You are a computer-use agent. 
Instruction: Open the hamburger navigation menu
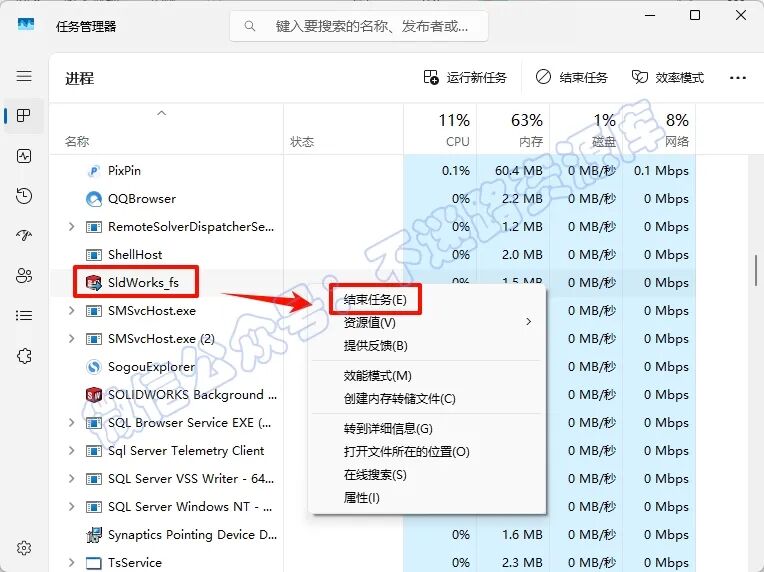tap(24, 76)
